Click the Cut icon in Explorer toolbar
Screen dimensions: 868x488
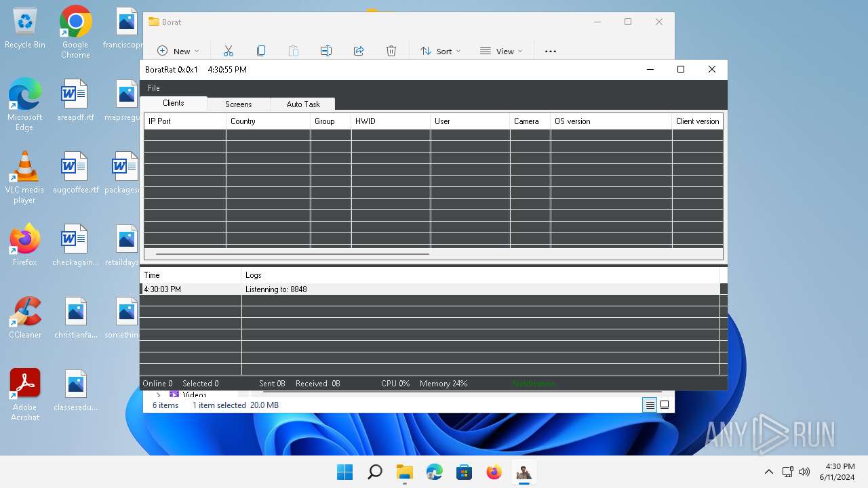tap(229, 51)
